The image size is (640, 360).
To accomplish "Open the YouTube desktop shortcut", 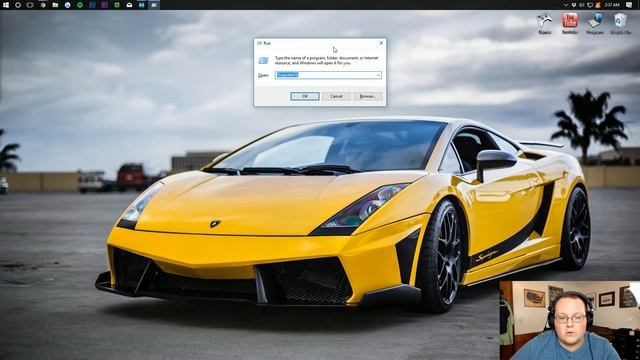I will (x=570, y=24).
